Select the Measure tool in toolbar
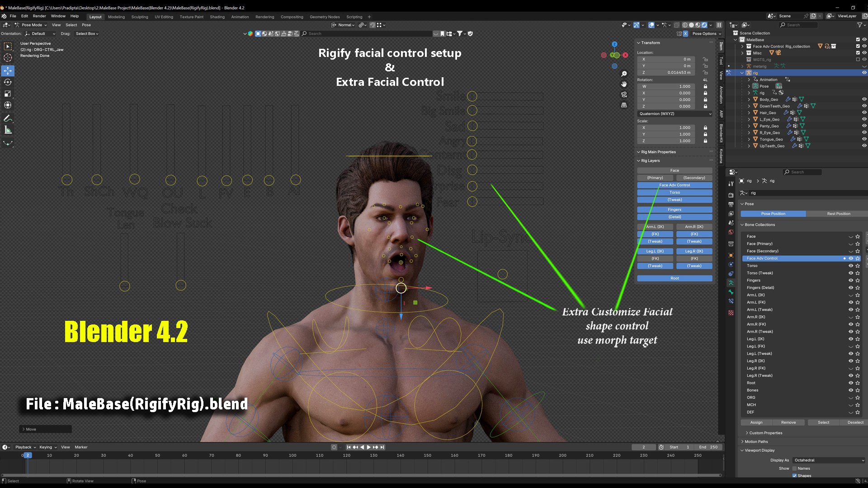The width and height of the screenshot is (868, 488). (8, 130)
